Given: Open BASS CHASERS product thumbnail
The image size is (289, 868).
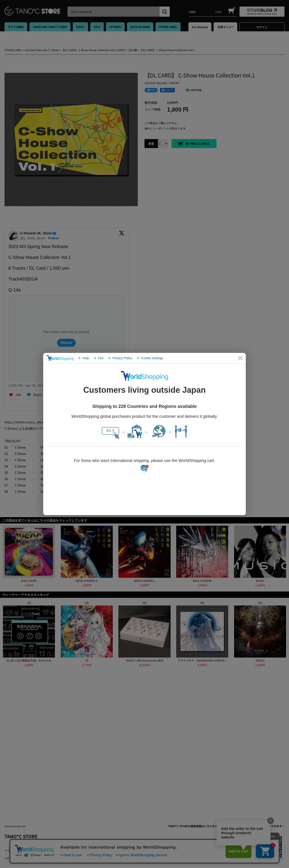Looking at the screenshot, I should coord(202,552).
